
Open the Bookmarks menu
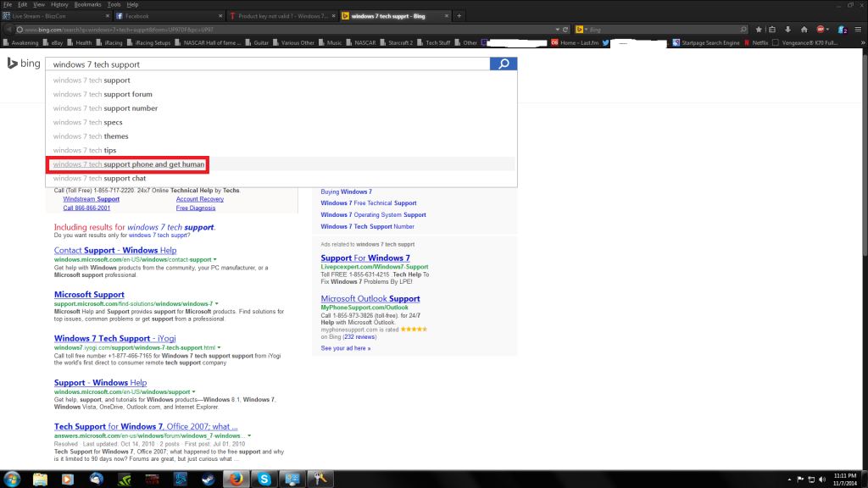tap(87, 4)
